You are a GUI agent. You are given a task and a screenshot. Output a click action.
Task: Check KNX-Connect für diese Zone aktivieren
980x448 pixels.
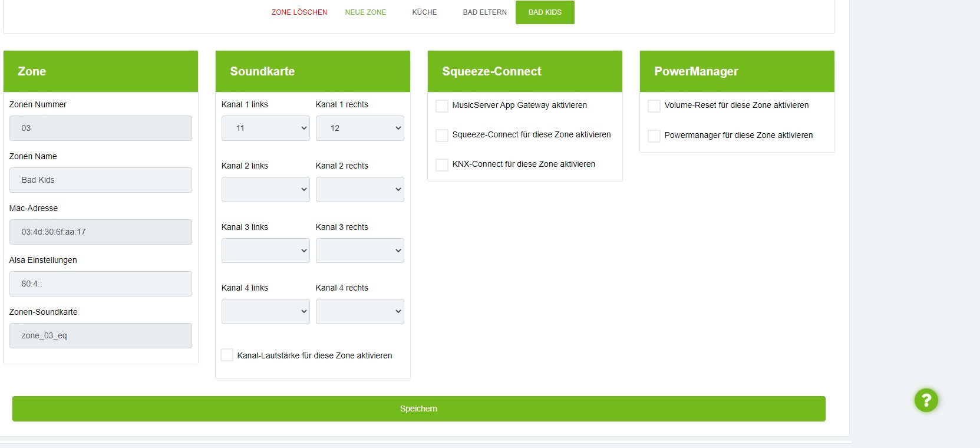pos(441,164)
